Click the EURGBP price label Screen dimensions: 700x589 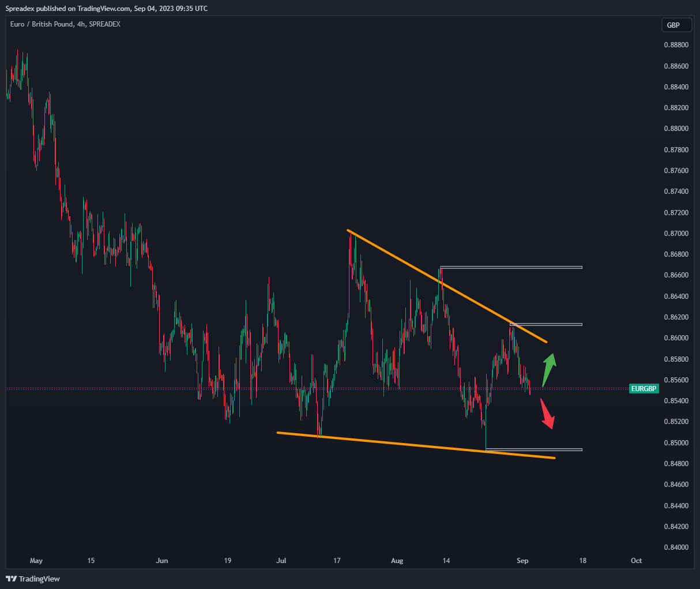(x=644, y=389)
